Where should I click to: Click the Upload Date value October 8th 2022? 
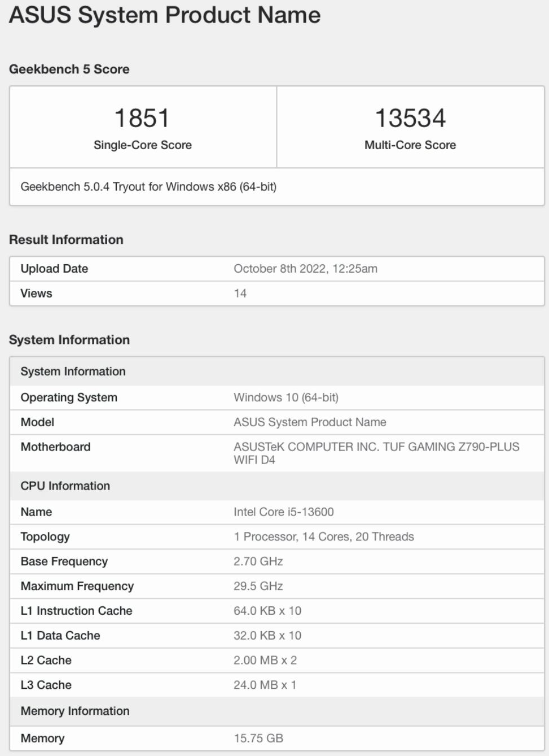click(x=305, y=269)
